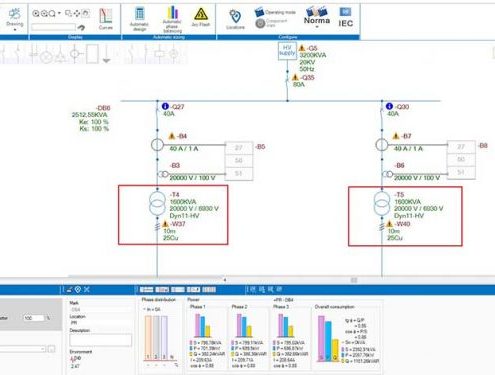Select the IEC standard icon
The height and width of the screenshot is (375, 495).
(x=345, y=17)
